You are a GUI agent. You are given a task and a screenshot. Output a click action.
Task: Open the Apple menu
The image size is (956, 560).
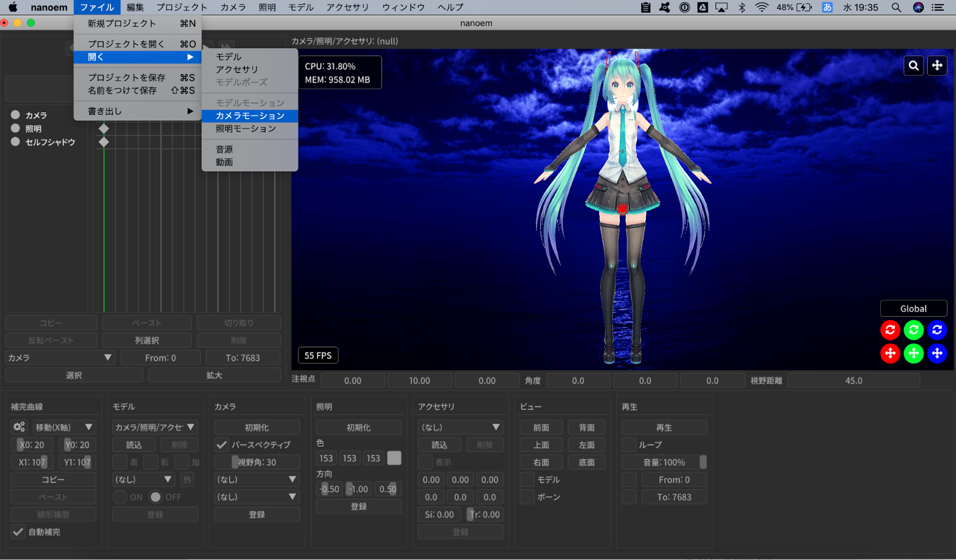pos(13,7)
